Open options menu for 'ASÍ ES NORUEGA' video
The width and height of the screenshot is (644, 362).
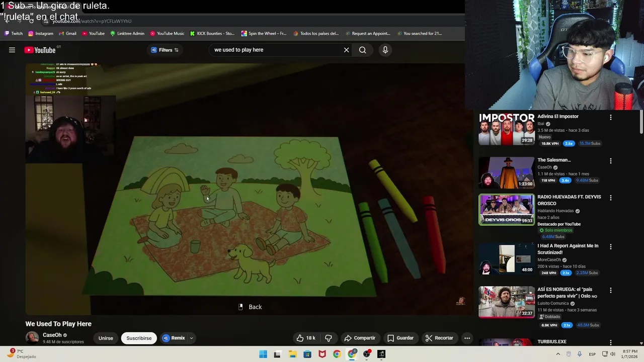pos(611,290)
